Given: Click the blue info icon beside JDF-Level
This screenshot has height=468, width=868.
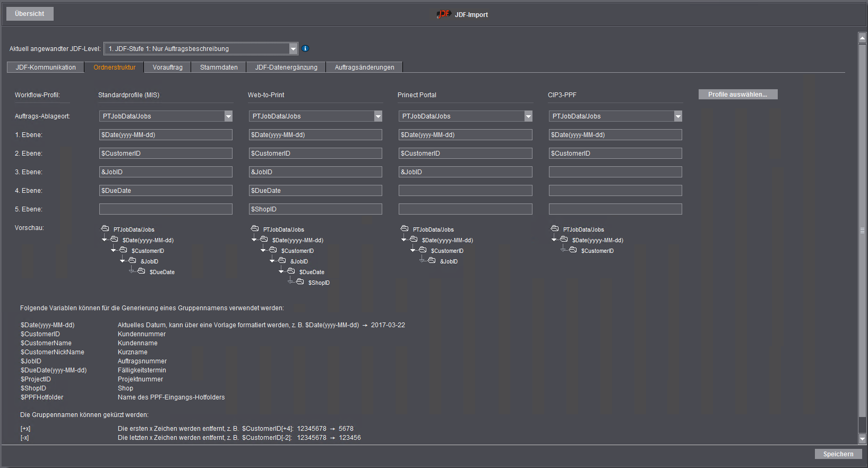Looking at the screenshot, I should (305, 48).
